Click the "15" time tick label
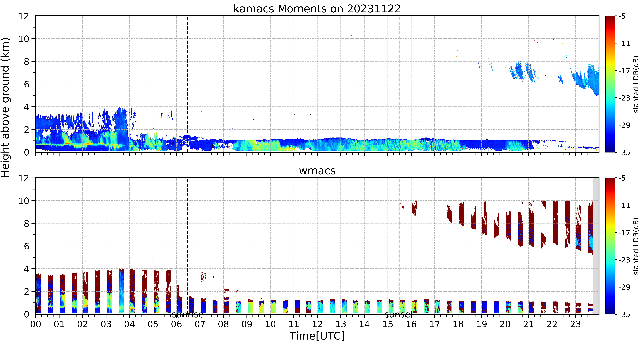The image size is (644, 346). [388, 324]
